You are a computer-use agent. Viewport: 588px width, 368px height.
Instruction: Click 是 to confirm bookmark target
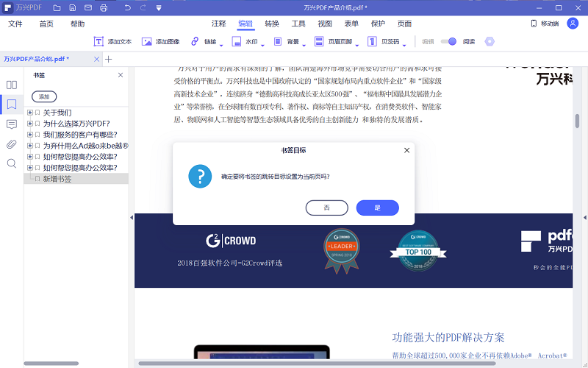pyautogui.click(x=377, y=208)
